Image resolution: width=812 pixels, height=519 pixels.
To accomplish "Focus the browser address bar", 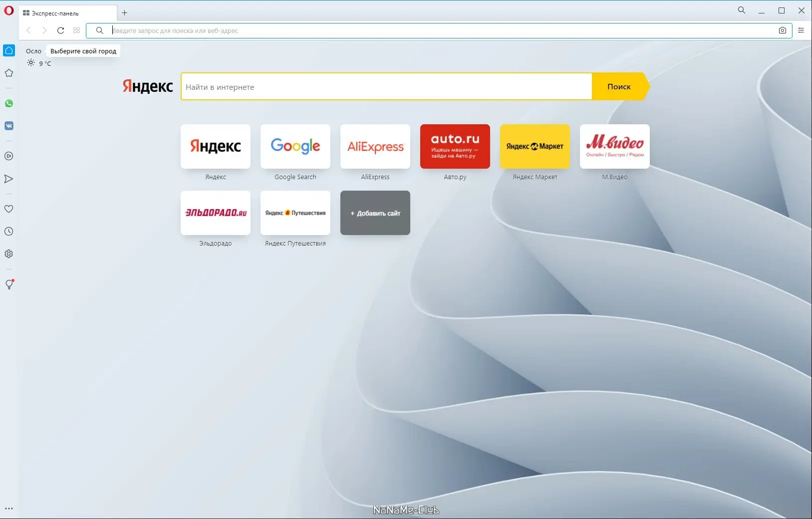I will point(439,30).
